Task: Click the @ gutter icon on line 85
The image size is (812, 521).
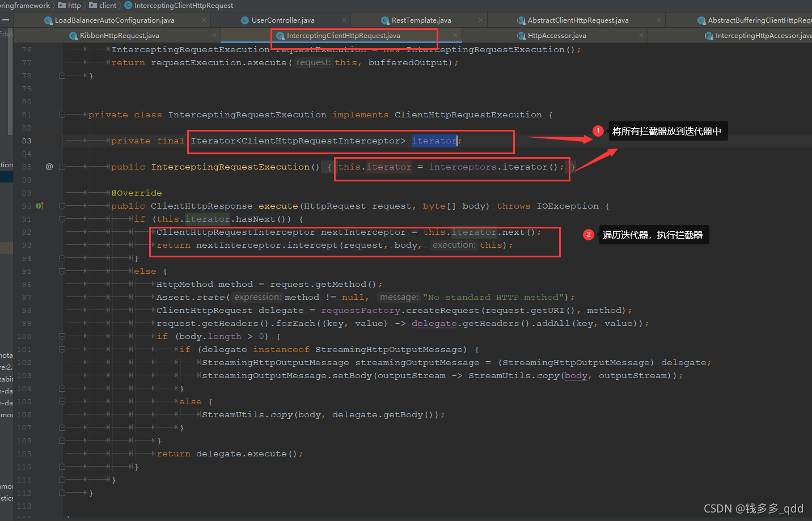Action: 49,167
